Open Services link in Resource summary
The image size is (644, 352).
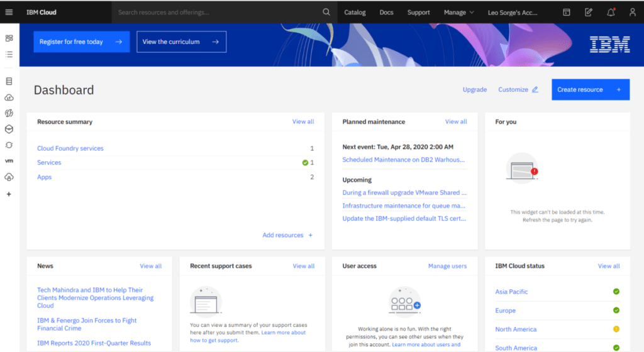pyautogui.click(x=49, y=162)
